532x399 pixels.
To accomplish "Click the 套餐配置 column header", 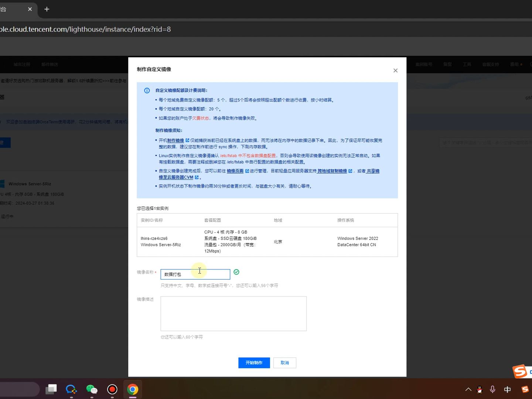I will [213, 220].
